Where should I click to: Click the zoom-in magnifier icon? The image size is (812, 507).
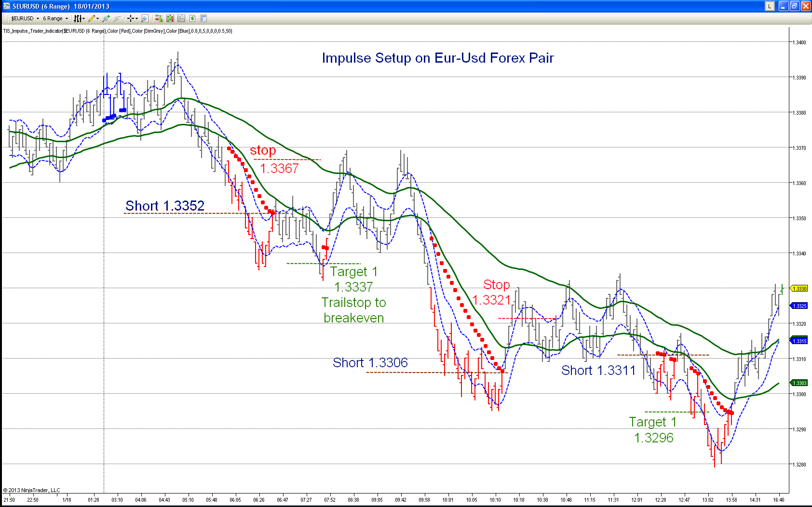tap(106, 18)
